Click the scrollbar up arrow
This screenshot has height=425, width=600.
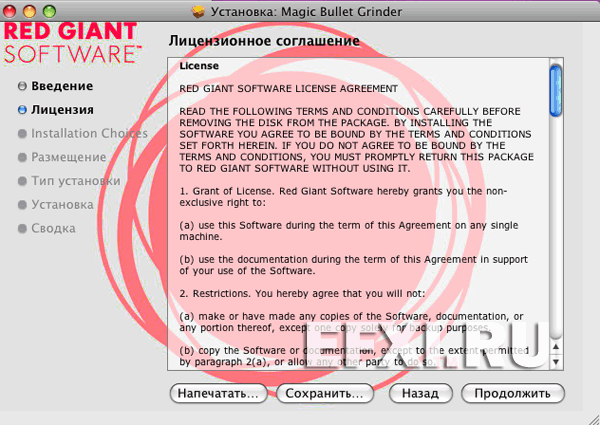(556, 347)
